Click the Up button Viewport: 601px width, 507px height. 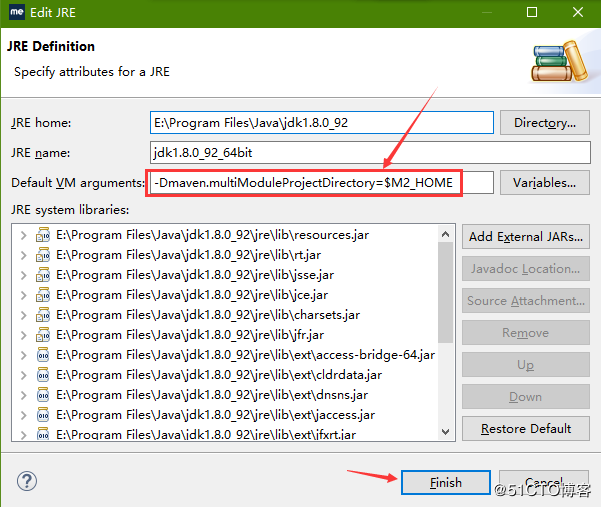525,365
